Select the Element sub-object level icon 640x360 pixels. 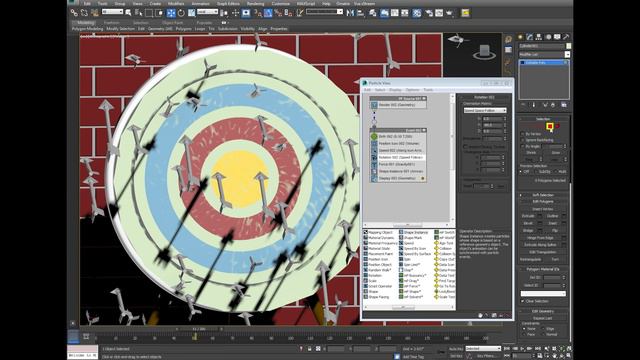point(558,127)
